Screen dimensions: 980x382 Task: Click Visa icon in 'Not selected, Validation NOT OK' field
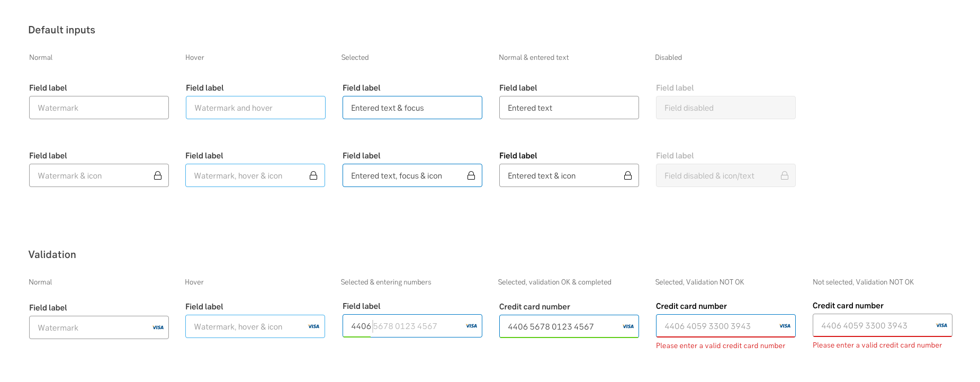pos(942,325)
